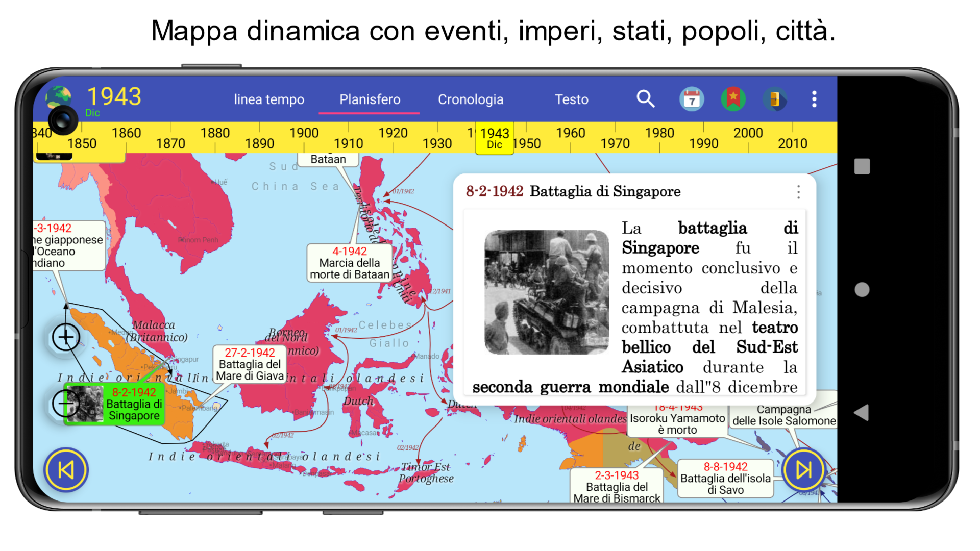The image size is (980, 551).
Task: Open the red star bookmark icon
Action: click(733, 99)
